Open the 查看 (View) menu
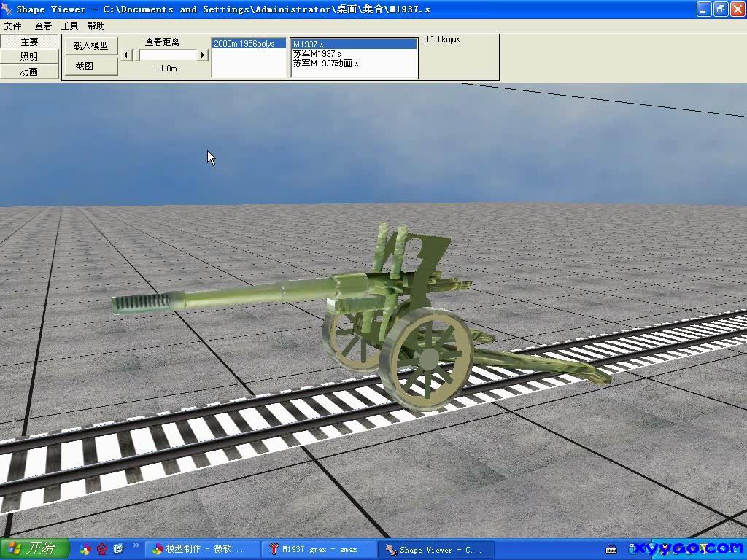Image resolution: width=747 pixels, height=560 pixels. pos(43,26)
